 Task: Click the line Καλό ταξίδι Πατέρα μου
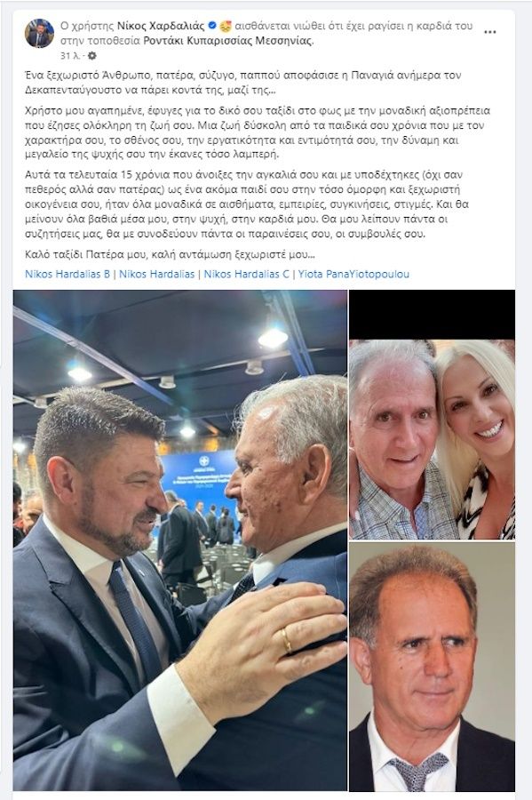[171, 254]
